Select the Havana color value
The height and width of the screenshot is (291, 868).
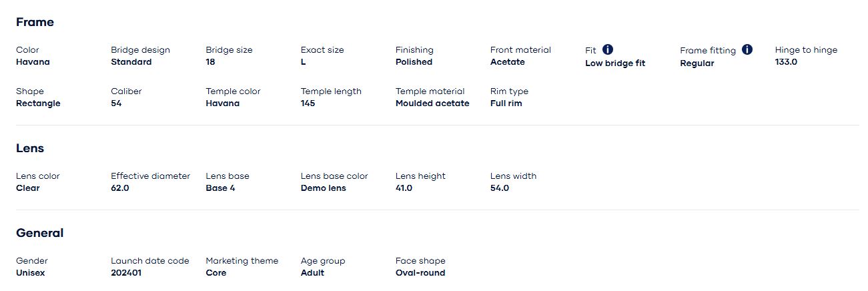pyautogui.click(x=33, y=62)
